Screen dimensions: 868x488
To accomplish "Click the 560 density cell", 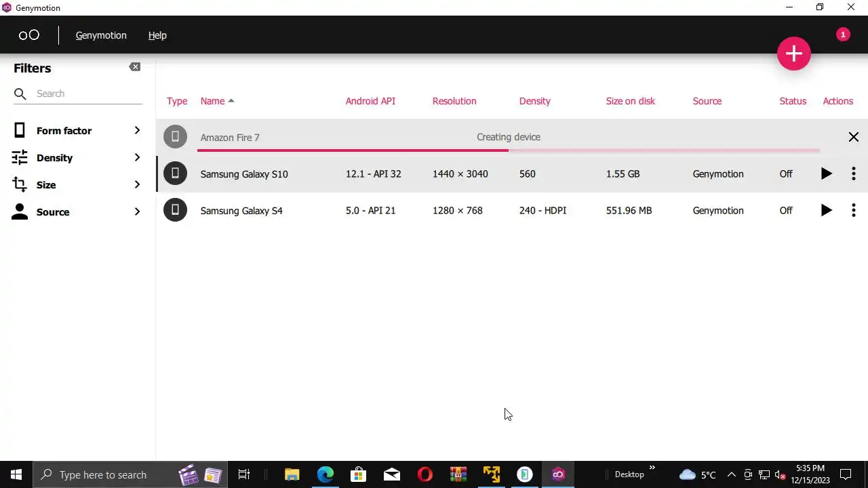I will click(x=527, y=174).
